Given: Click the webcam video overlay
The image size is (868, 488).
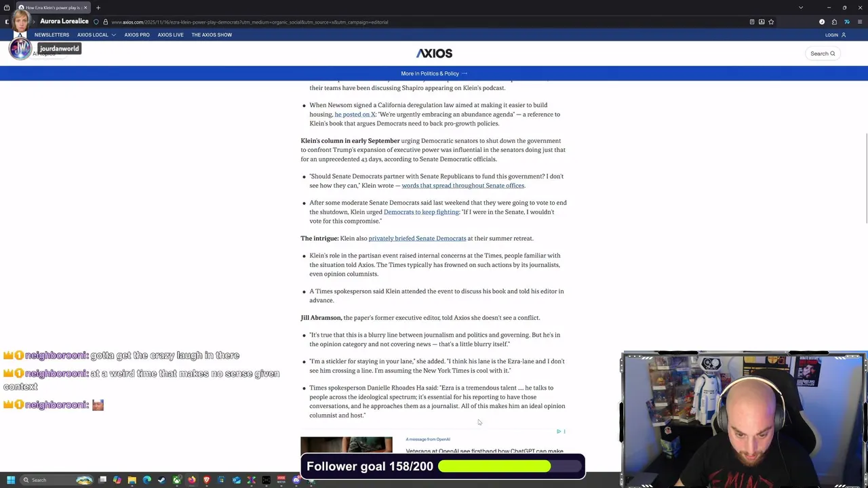Looking at the screenshot, I should (743, 420).
